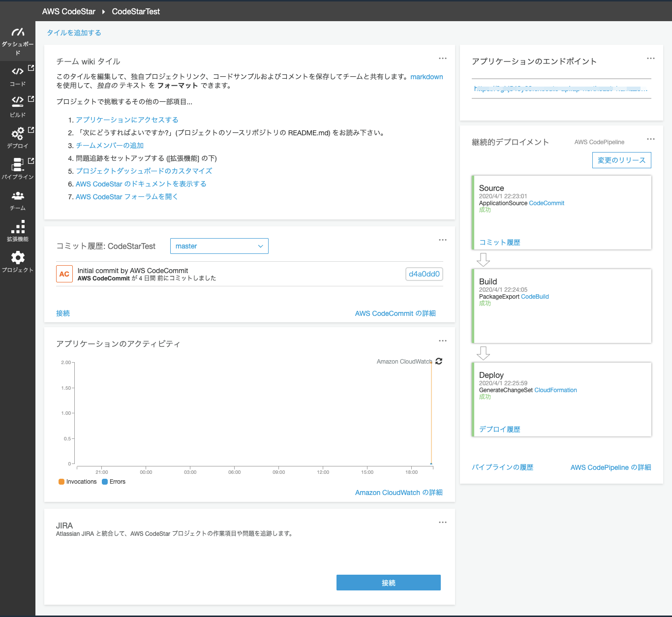Open コミット履歴 link in Source stage

click(x=500, y=242)
